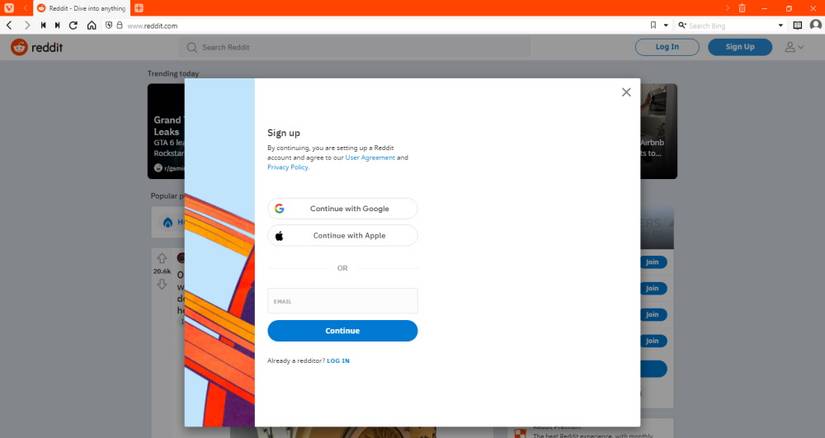Click the Log In button in header
825x438 pixels.
667,47
